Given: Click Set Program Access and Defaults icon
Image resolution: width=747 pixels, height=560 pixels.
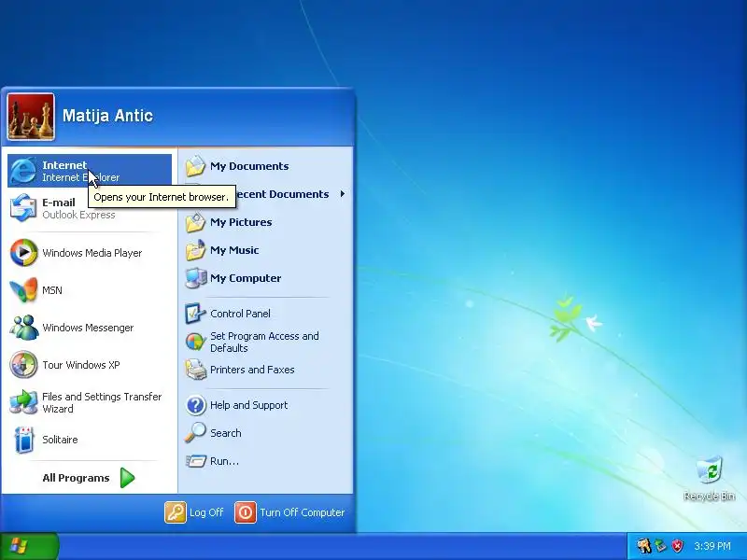Looking at the screenshot, I should click(x=195, y=342).
